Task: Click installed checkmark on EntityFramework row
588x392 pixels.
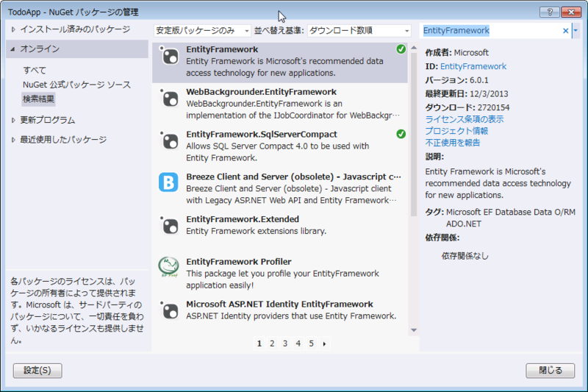Action: pyautogui.click(x=401, y=49)
